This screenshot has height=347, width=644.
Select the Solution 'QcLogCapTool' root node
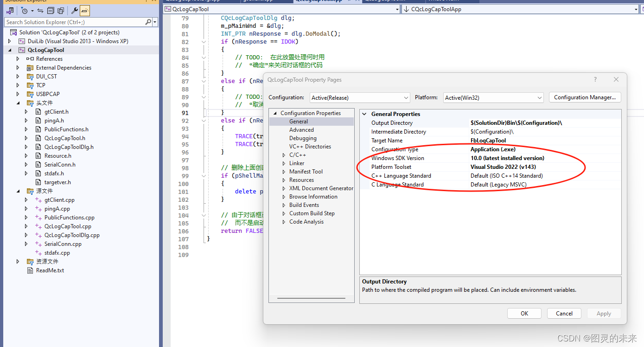[x=69, y=32]
